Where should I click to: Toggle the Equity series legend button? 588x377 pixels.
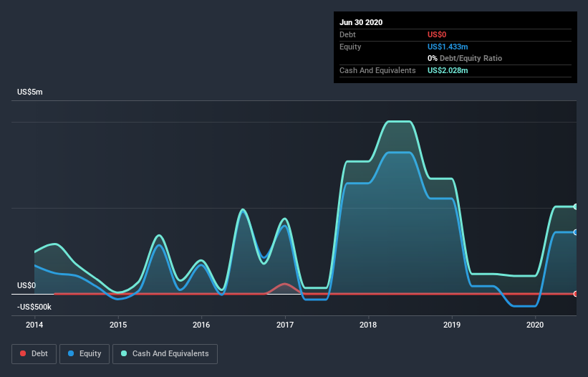tap(85, 354)
